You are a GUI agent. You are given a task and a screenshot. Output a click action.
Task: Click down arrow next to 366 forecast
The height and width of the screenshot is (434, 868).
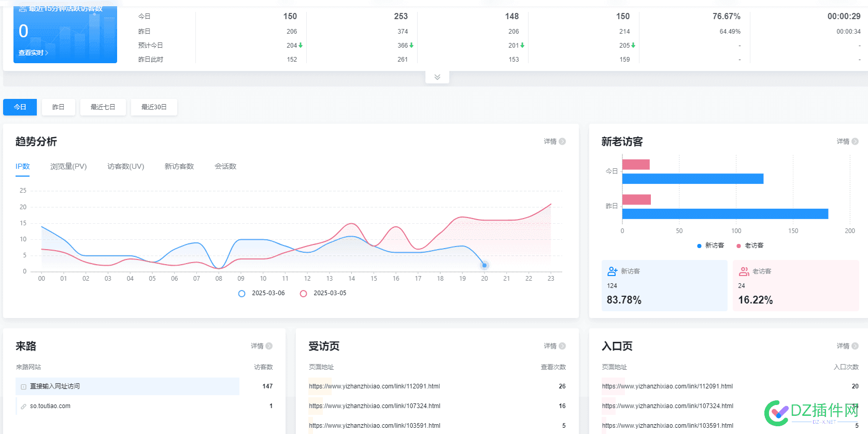tap(411, 46)
